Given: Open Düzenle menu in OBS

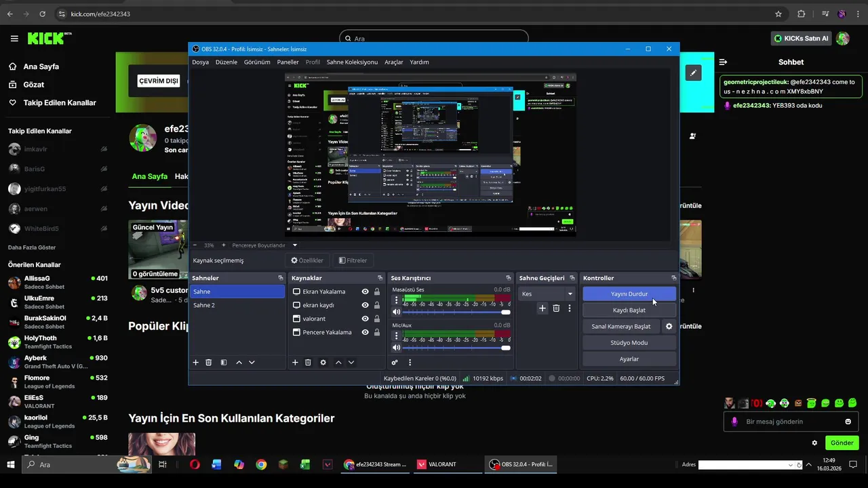Looking at the screenshot, I should coord(226,62).
